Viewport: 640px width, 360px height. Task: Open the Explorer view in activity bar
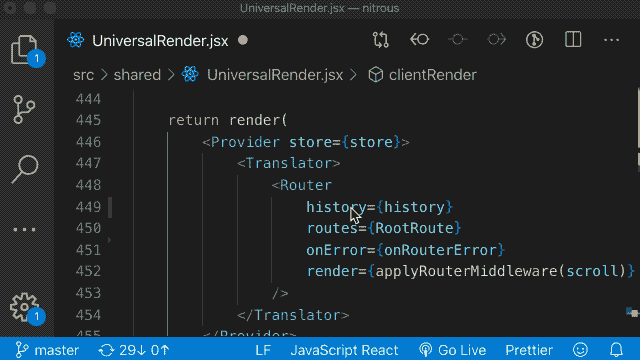click(x=24, y=50)
